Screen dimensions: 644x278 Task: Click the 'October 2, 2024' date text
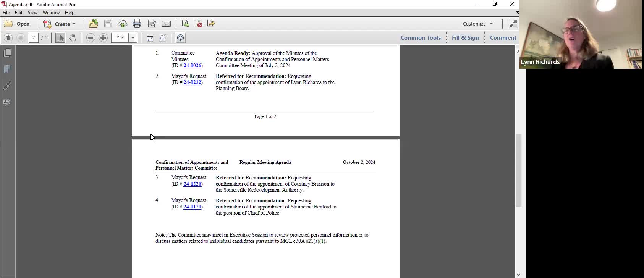pos(359,162)
